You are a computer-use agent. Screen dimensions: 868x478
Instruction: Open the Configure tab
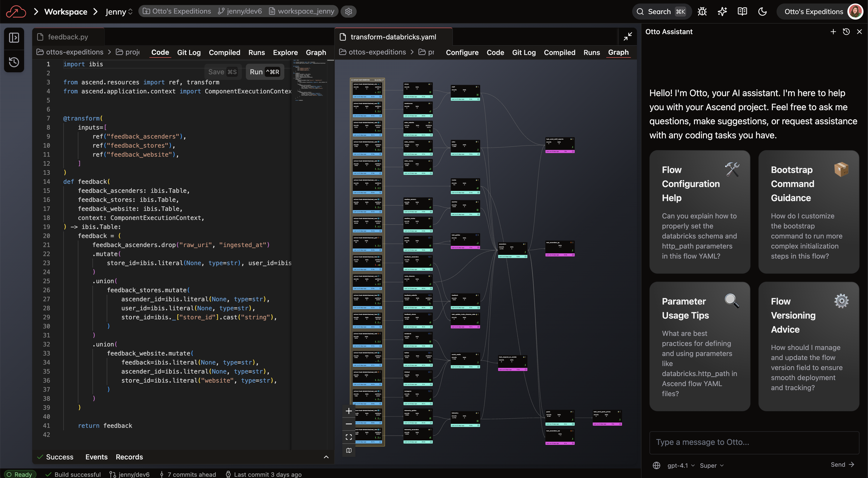tap(462, 52)
